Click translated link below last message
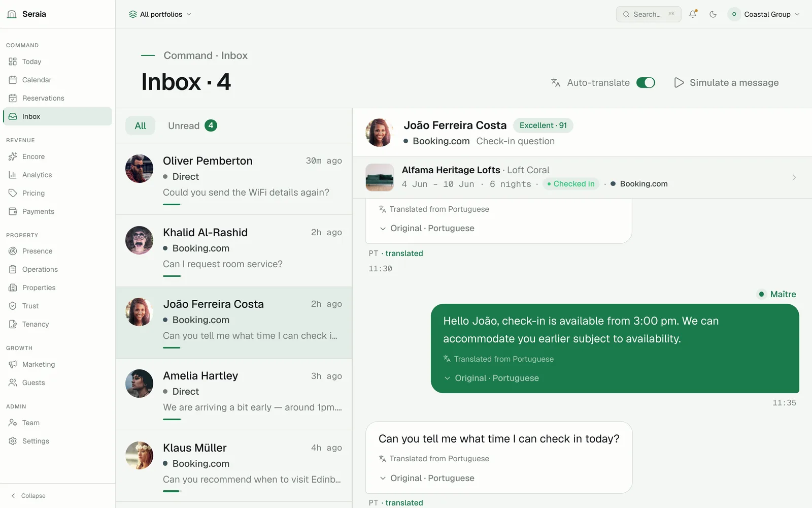Screen dimensions: 812x508 click(404, 503)
